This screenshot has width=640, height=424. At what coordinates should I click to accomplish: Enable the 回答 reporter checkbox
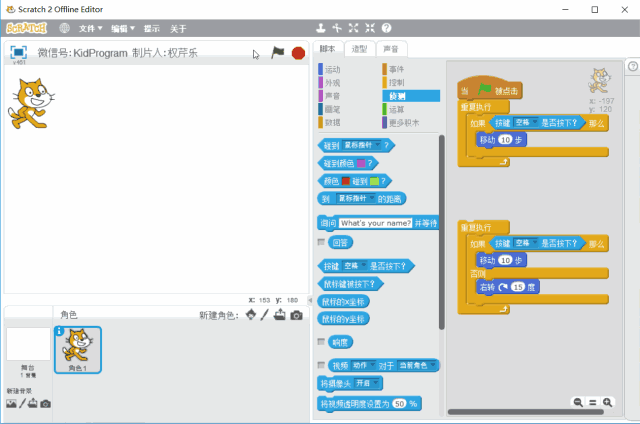tap(321, 242)
